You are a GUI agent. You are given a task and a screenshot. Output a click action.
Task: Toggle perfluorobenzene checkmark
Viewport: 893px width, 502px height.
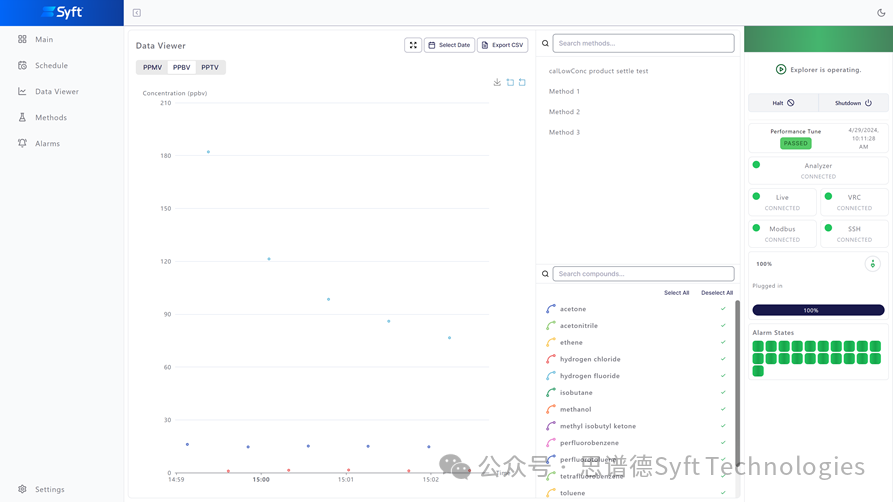pyautogui.click(x=723, y=443)
